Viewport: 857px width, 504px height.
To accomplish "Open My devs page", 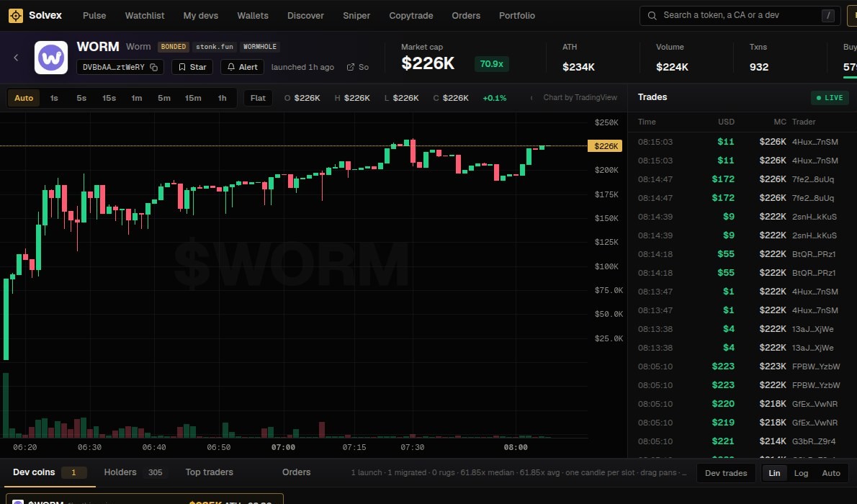I will pos(201,15).
